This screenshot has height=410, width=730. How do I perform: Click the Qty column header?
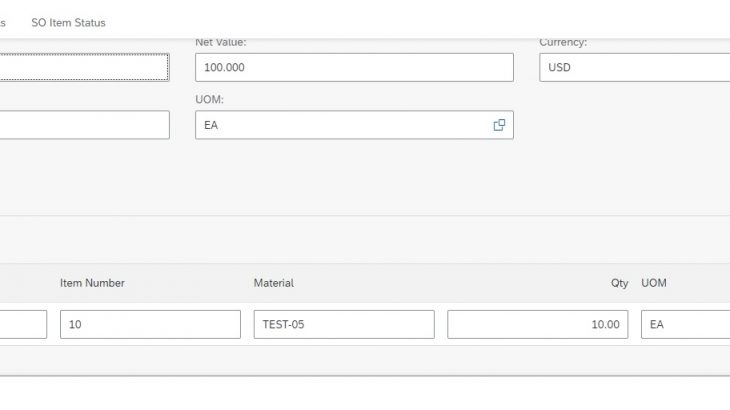click(619, 283)
